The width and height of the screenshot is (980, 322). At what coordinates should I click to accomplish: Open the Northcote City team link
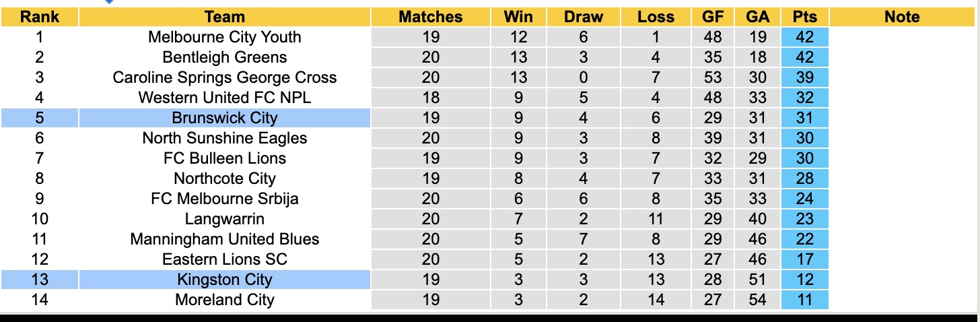point(224,179)
